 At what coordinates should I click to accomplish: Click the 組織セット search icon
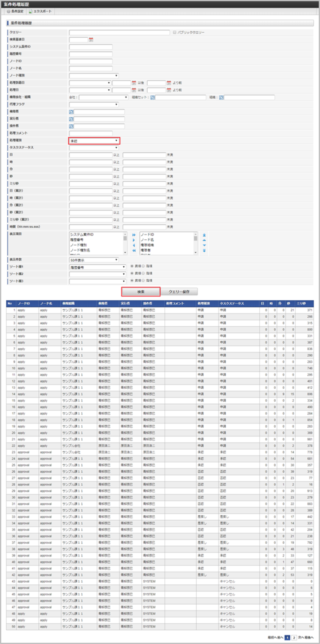click(x=152, y=98)
